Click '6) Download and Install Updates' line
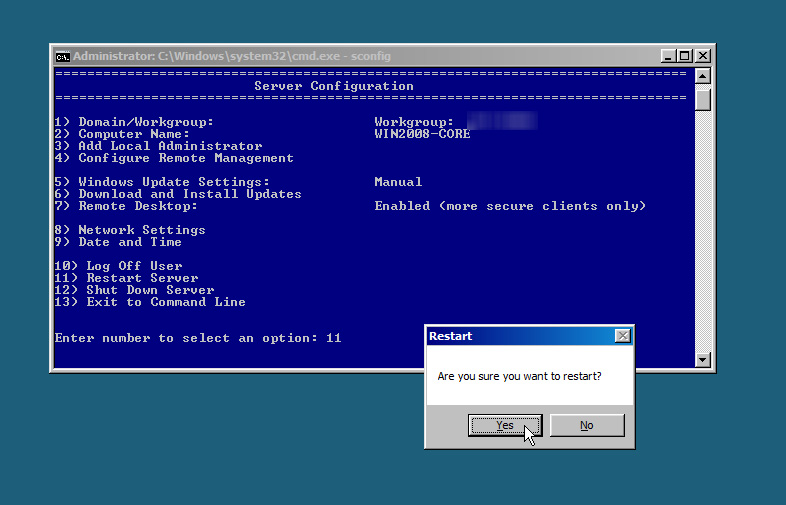The width and height of the screenshot is (786, 505). 178,194
